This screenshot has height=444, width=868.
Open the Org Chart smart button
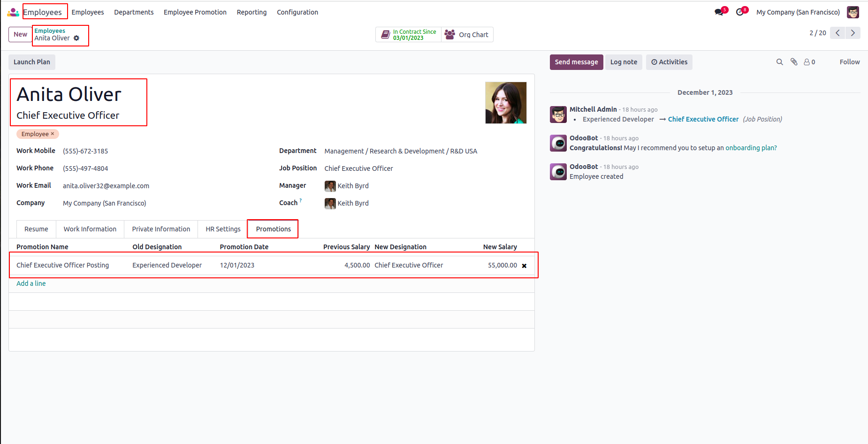pos(467,35)
